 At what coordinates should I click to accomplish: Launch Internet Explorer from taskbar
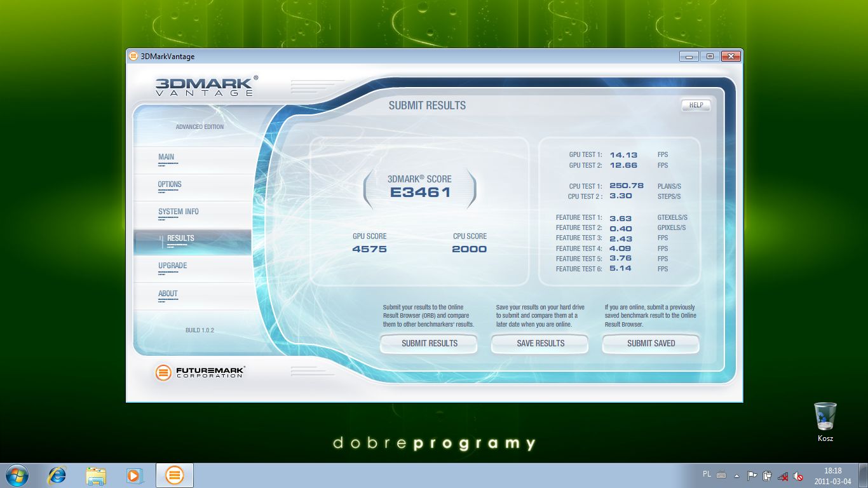click(x=57, y=475)
